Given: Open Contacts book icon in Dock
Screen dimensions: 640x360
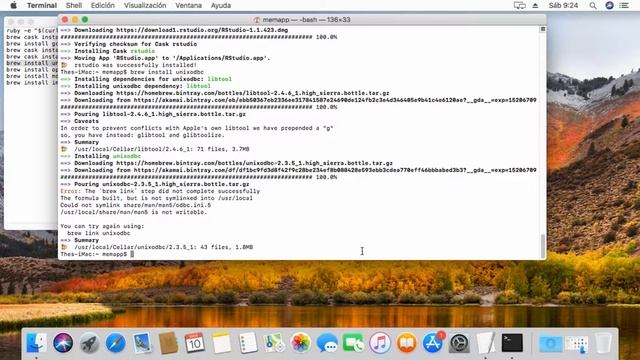Looking at the screenshot, I should point(168,342).
